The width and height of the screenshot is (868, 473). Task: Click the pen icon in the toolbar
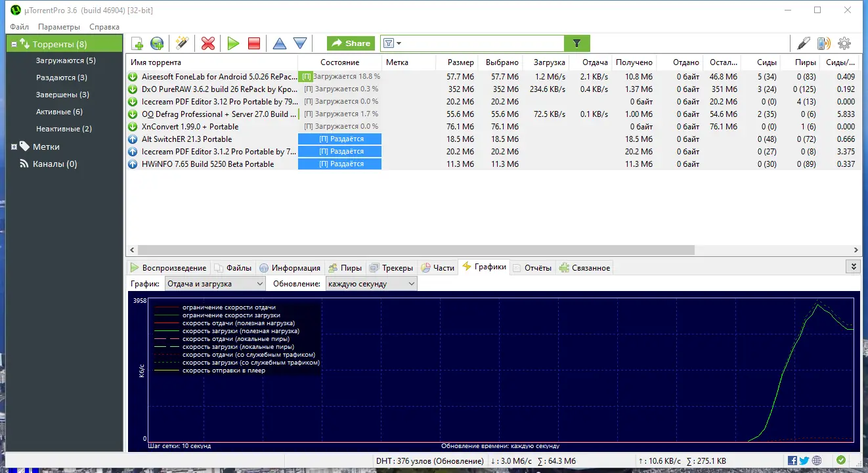tap(804, 43)
